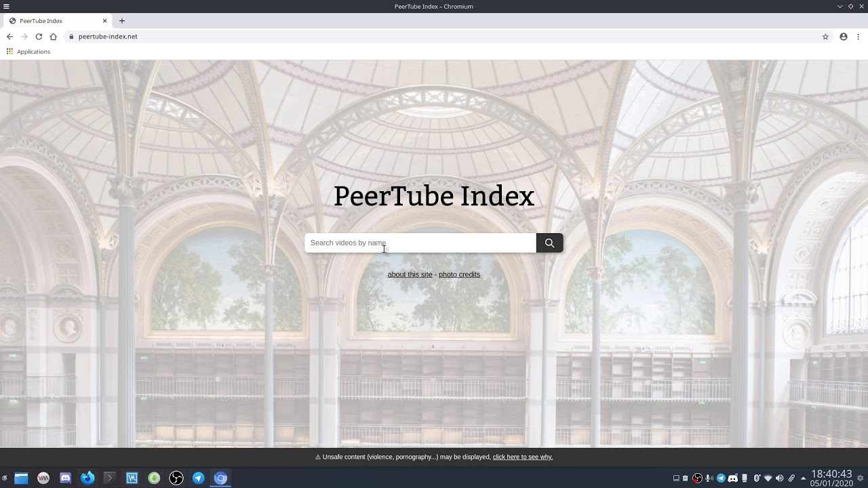Open the system monitor taskbar icon

pyautogui.click(x=132, y=479)
